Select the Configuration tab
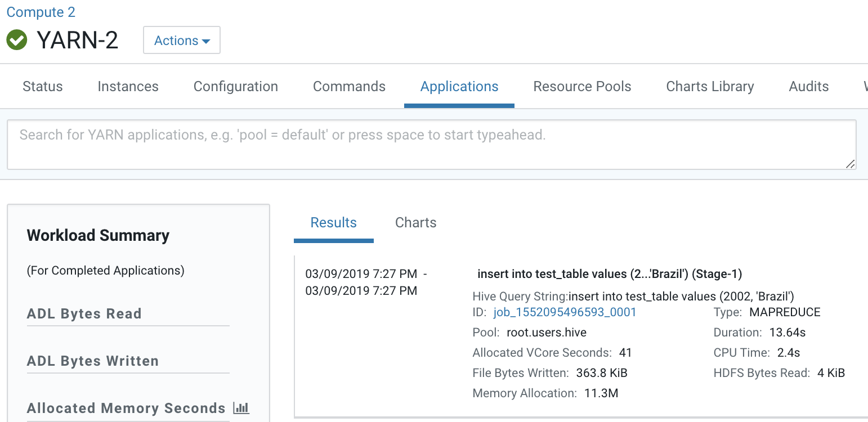868x422 pixels. click(x=235, y=86)
